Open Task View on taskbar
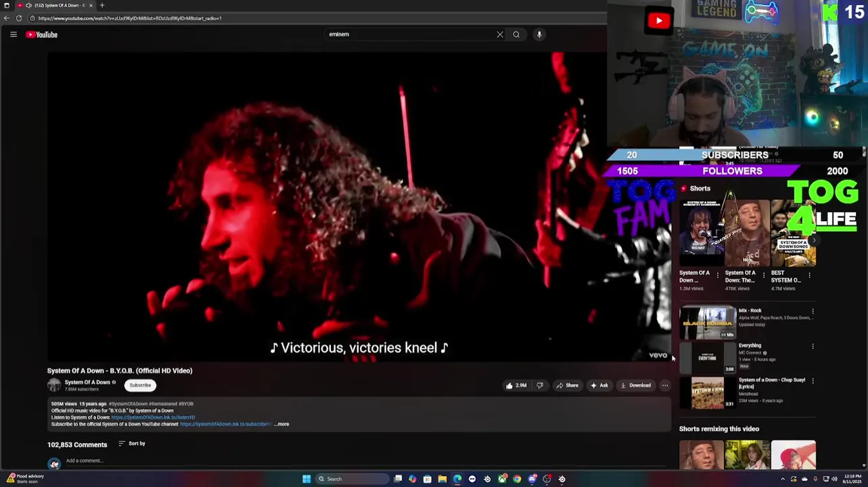Image resolution: width=868 pixels, height=487 pixels. tap(398, 479)
